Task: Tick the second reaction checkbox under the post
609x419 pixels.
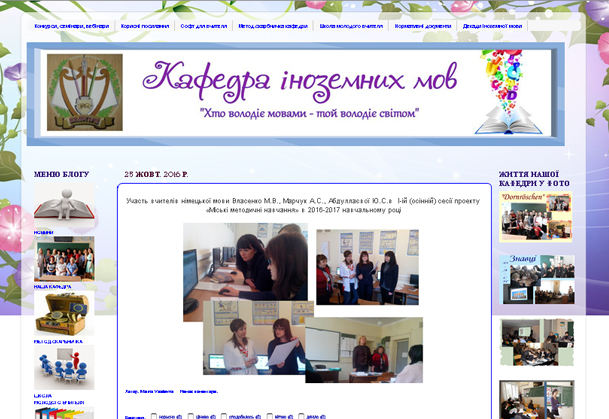Action: tap(190, 416)
